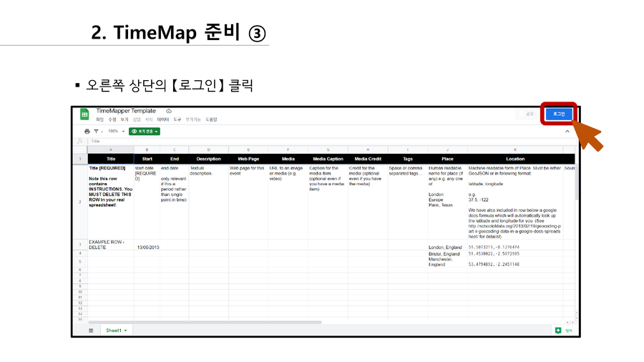
Task: Click the TimeMapper Template document title
Action: [x=126, y=111]
